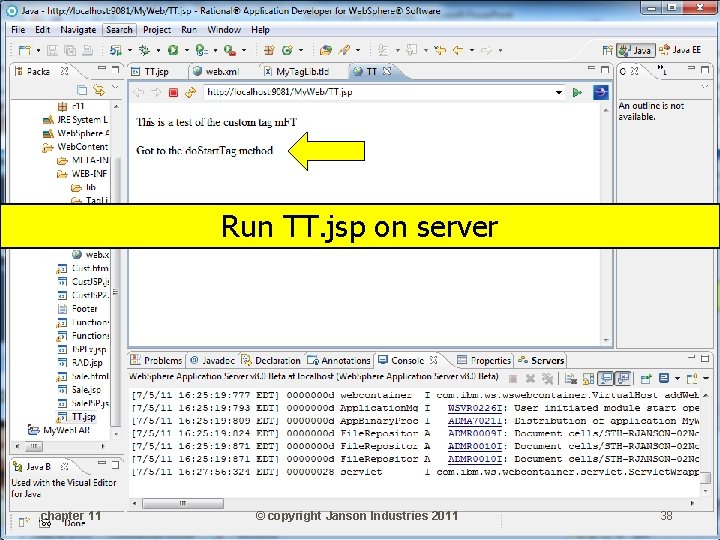Open the Search menu

[119, 30]
